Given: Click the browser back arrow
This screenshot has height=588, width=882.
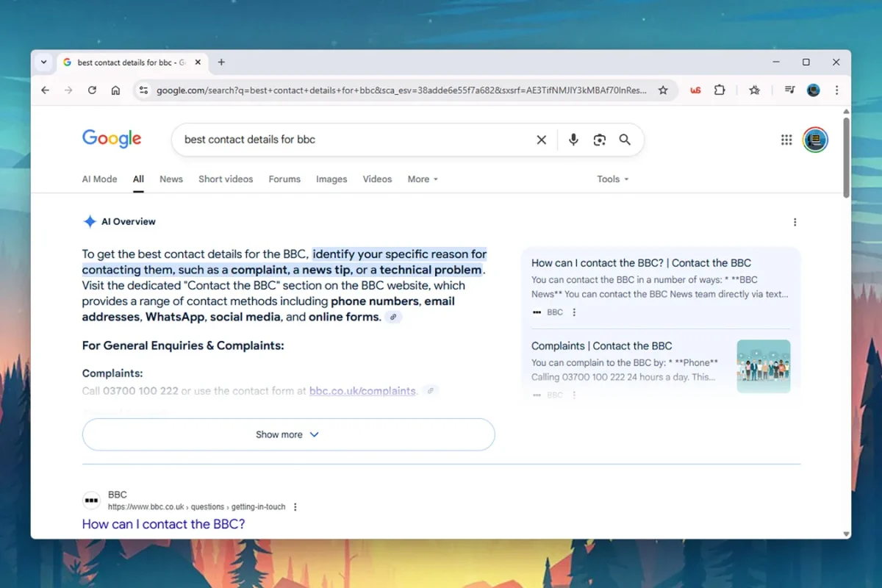Looking at the screenshot, I should coord(46,90).
